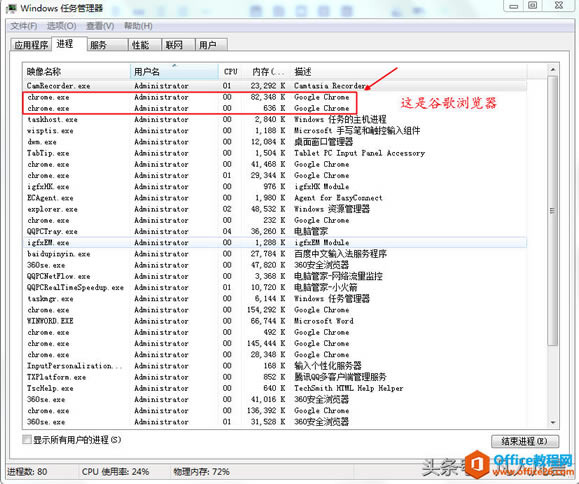
Task: Select the 进程 tab
Action: coord(69,44)
